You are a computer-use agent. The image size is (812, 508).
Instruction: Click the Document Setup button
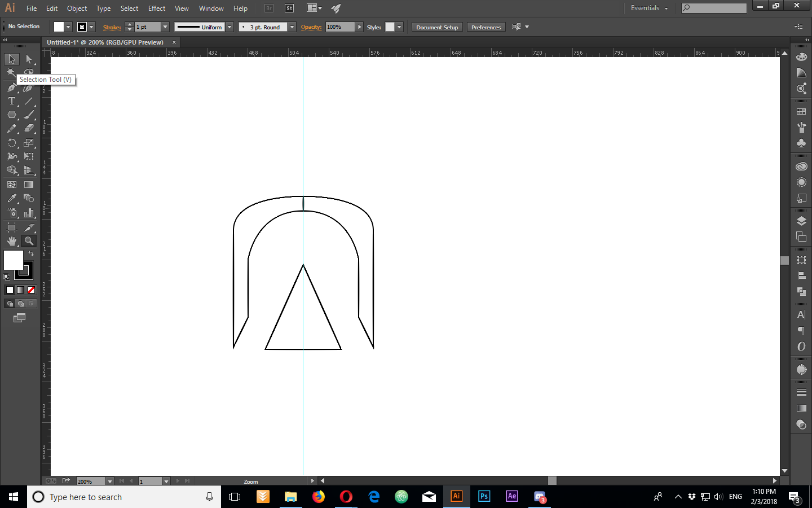(437, 27)
